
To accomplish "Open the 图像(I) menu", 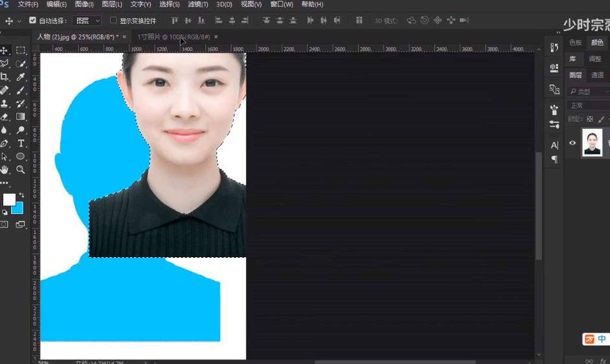I will click(84, 5).
